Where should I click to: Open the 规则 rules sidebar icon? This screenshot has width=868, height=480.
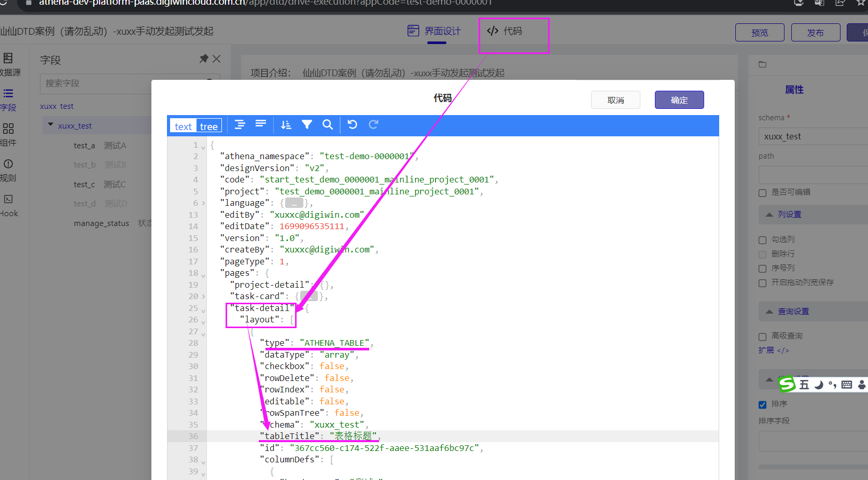pos(8,171)
